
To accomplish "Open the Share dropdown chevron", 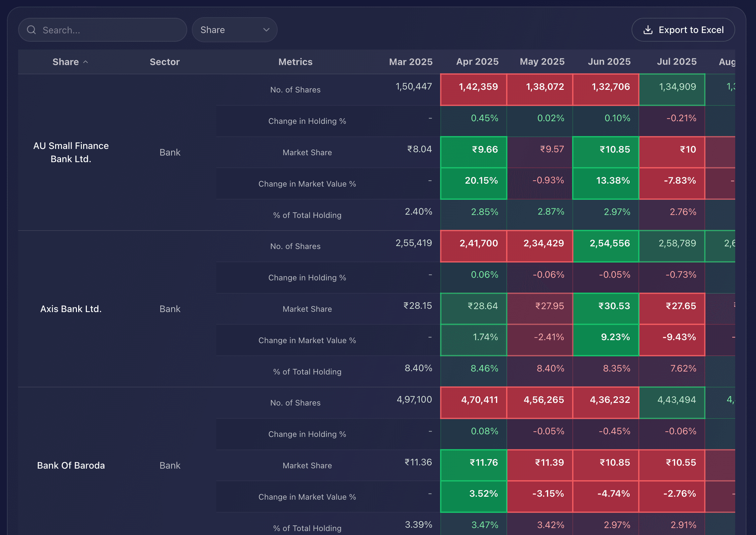I will pyautogui.click(x=266, y=30).
